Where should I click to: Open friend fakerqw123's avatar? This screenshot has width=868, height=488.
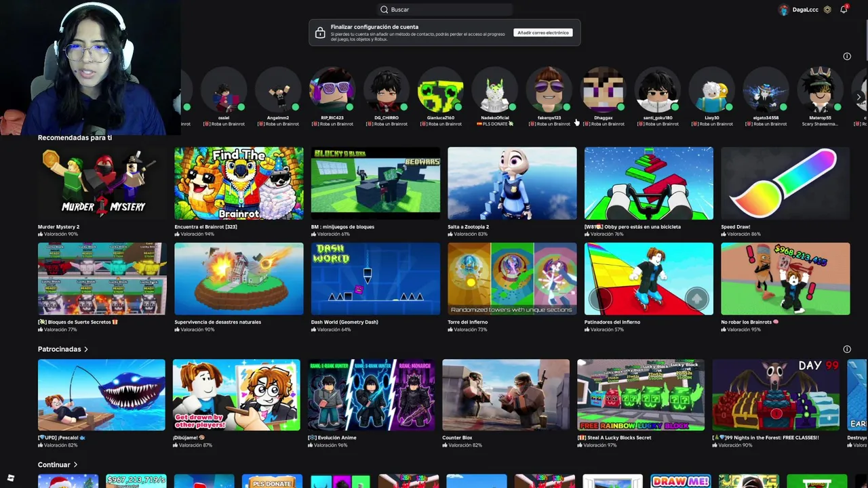click(x=549, y=90)
